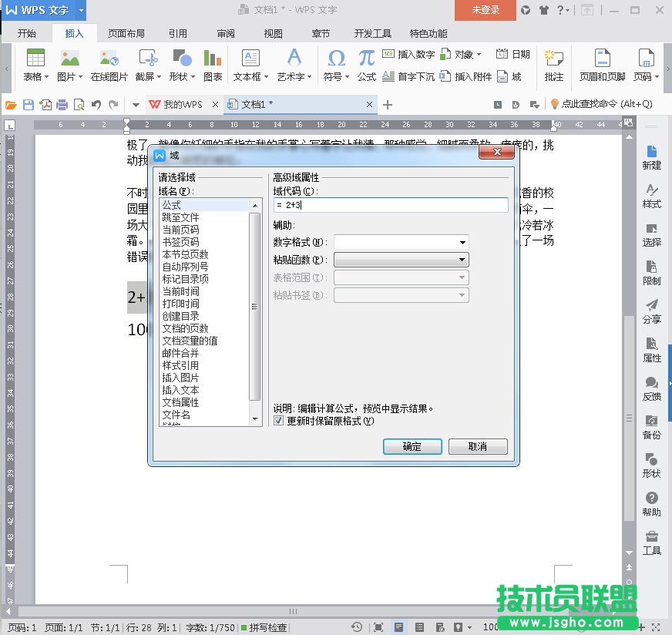Toggle 更新时保留原格式 checkbox
The width and height of the screenshot is (672, 635).
click(x=279, y=421)
